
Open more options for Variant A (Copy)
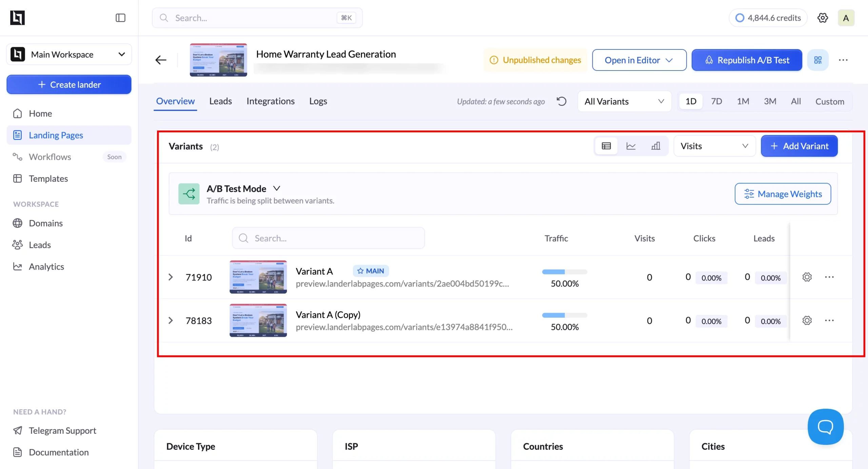pos(829,320)
